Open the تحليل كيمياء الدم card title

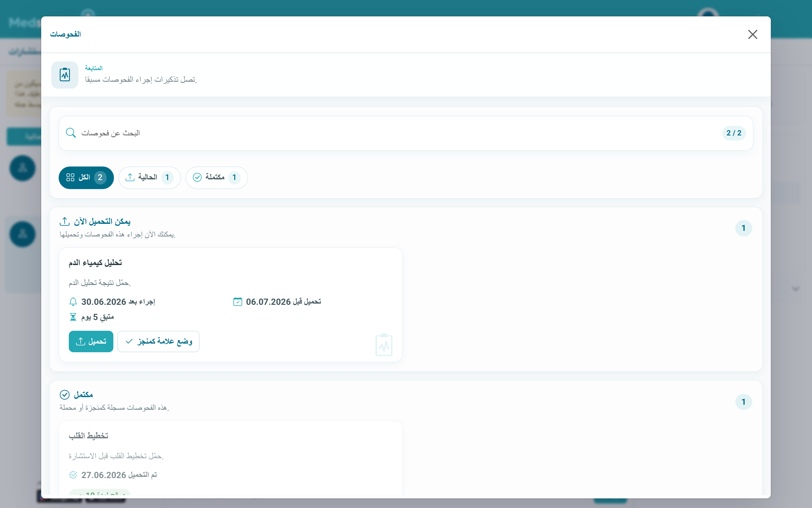click(x=95, y=263)
